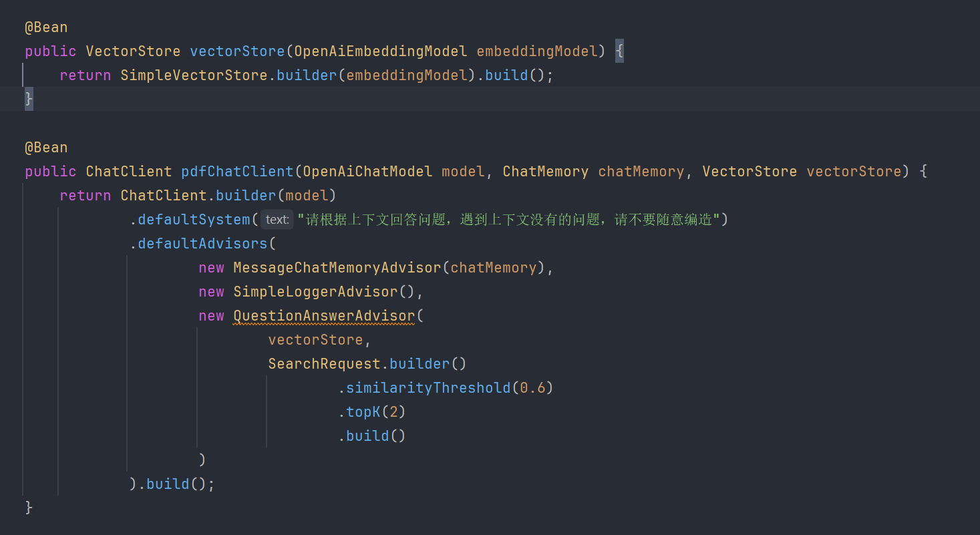
Task: Click SimpleLoggerAdvisor constructor name
Action: coord(315,292)
